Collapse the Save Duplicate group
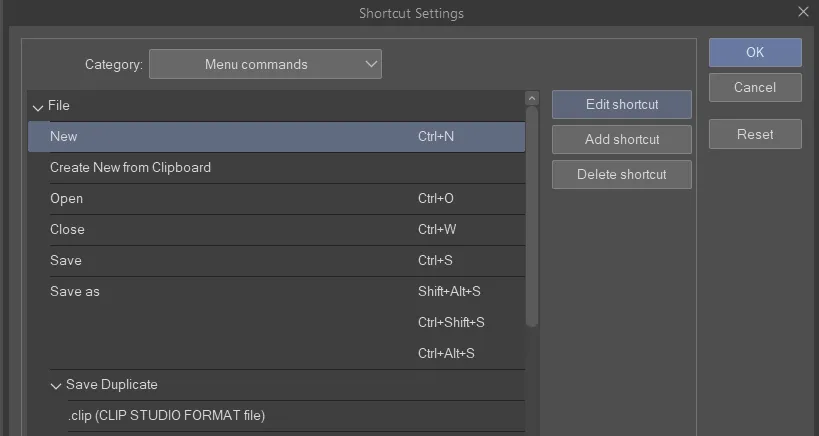 click(x=56, y=385)
